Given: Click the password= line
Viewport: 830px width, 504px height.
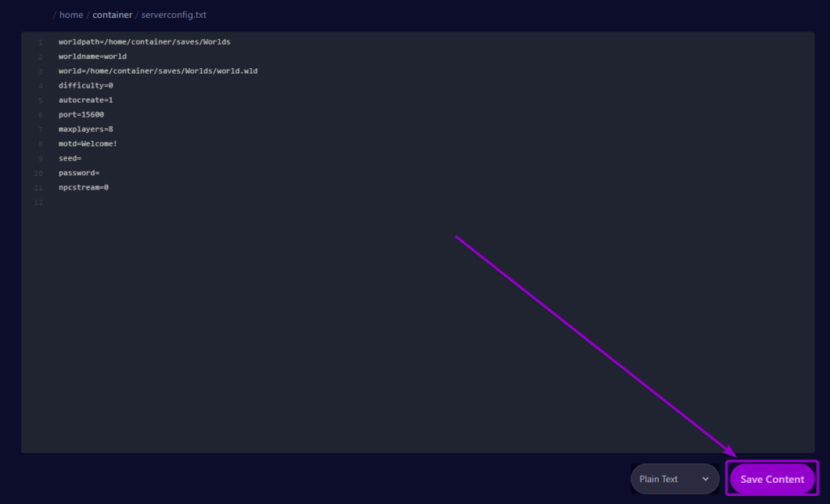Looking at the screenshot, I should pyautogui.click(x=79, y=173).
